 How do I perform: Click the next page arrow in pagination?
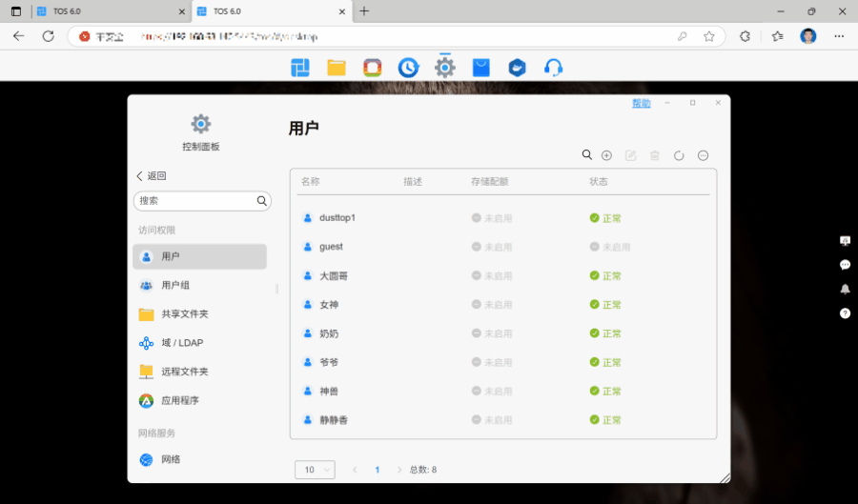(398, 470)
